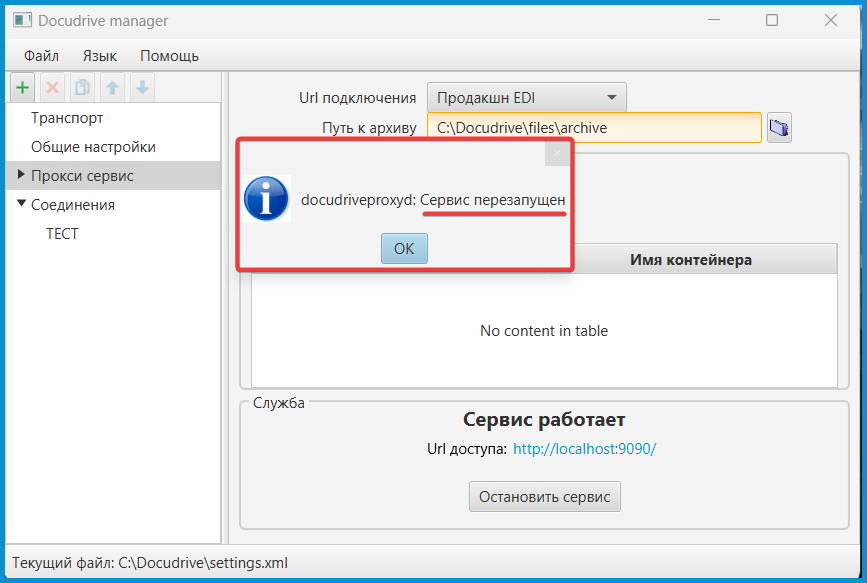The image size is (867, 583).
Task: Maximize the Docudrive manager window
Action: click(x=772, y=20)
